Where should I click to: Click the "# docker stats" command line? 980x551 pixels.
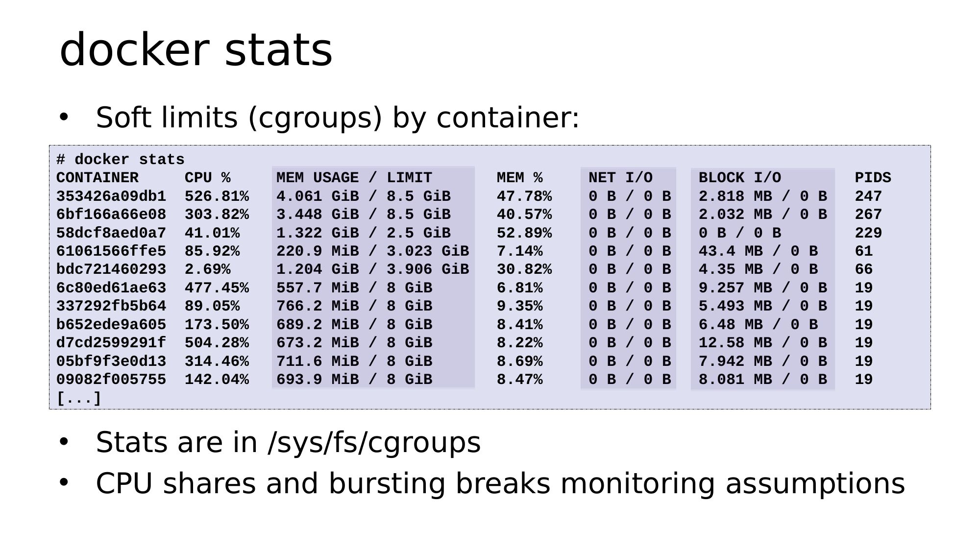click(x=121, y=160)
